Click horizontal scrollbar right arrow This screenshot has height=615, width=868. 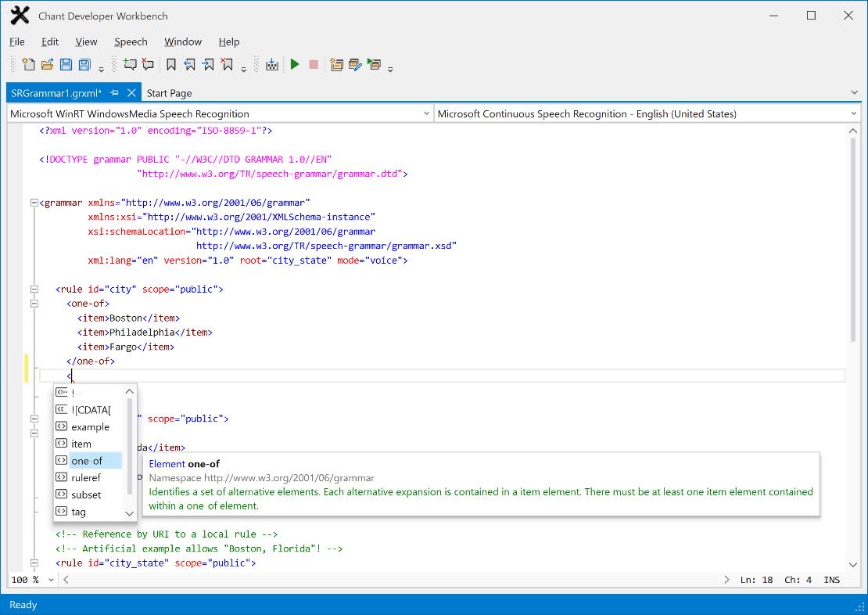click(x=726, y=580)
